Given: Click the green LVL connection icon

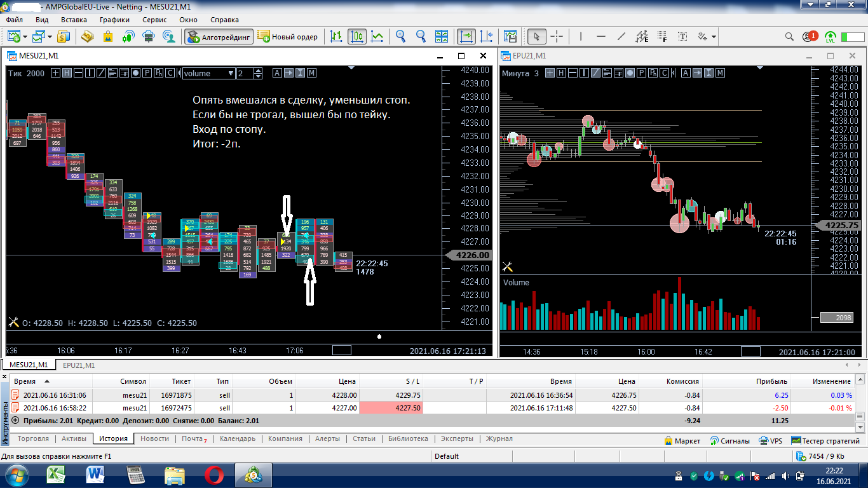Looking at the screenshot, I should point(831,36).
